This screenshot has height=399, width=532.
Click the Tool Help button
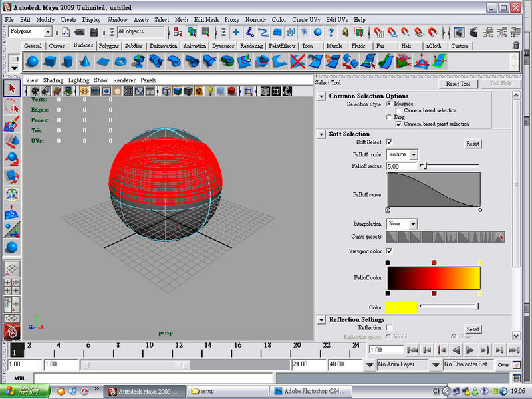501,84
